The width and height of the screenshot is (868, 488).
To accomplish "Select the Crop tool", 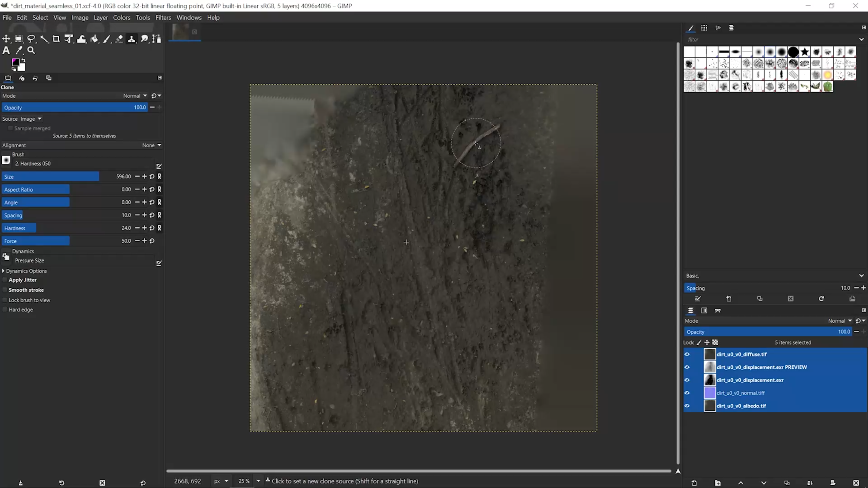I will tap(56, 39).
